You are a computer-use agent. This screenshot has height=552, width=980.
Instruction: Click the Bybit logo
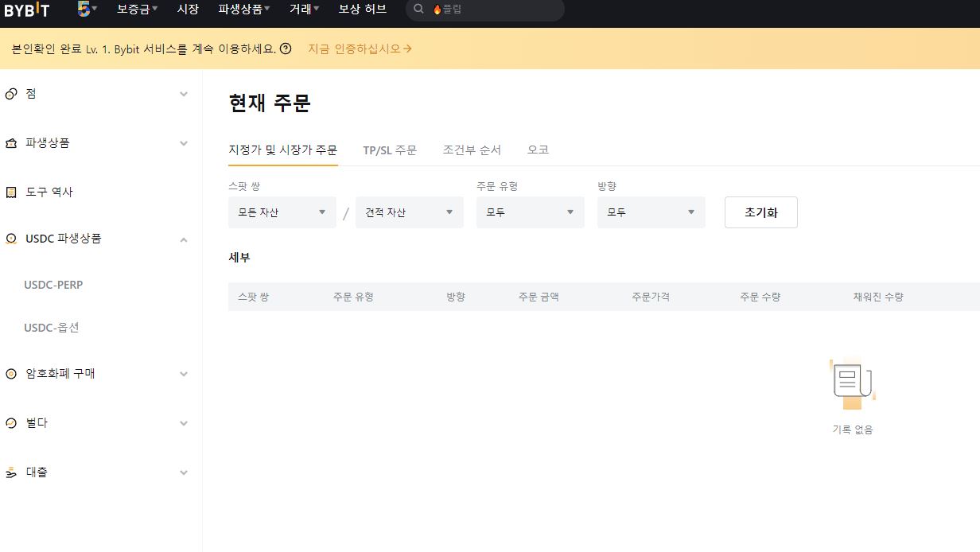click(27, 10)
